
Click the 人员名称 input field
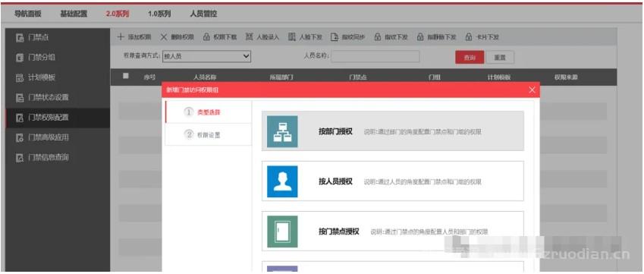375,57
